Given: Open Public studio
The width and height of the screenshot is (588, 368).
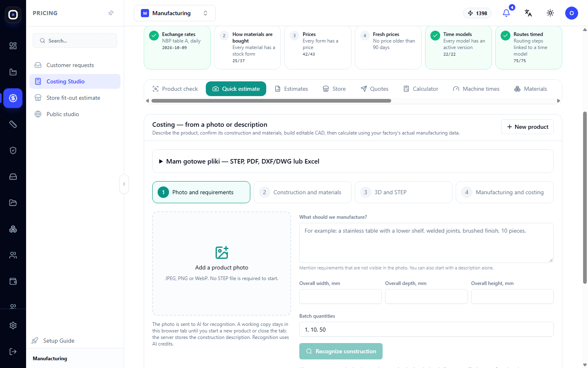Looking at the screenshot, I should (x=75, y=114).
